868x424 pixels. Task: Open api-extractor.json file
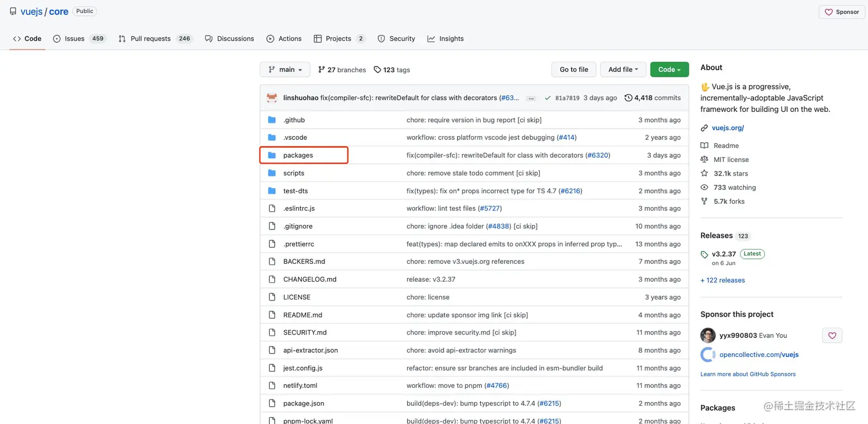pos(311,351)
